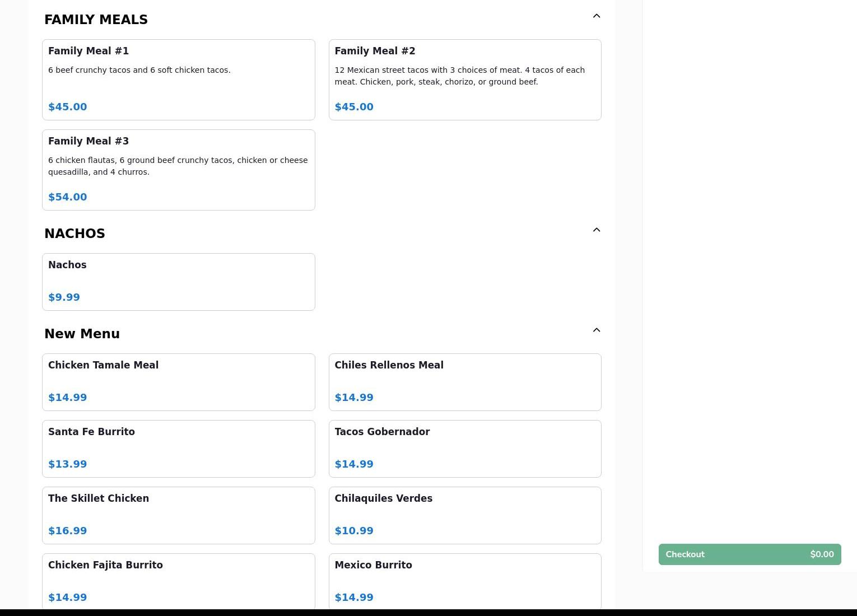Select the Chicken Fajita Burrito
The image size is (857, 616).
[178, 581]
